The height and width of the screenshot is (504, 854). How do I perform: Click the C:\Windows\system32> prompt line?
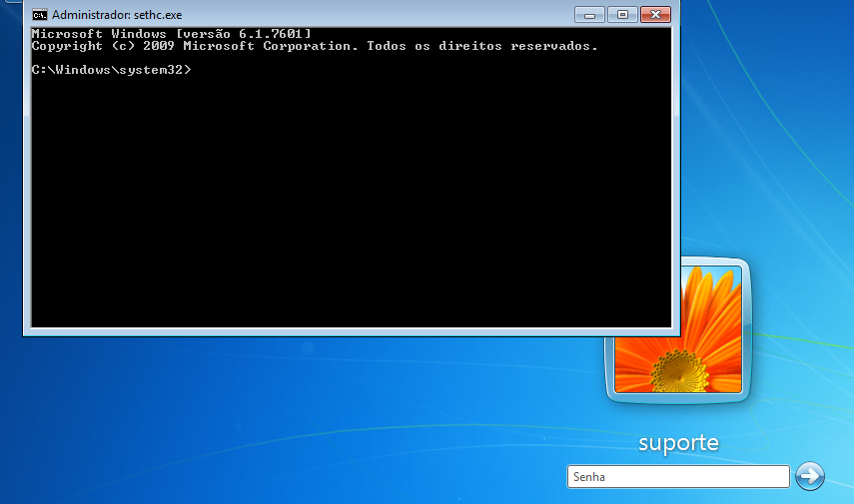(x=112, y=70)
